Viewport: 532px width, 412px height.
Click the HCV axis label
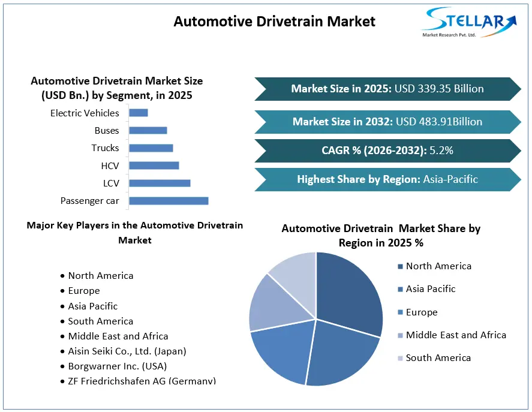coord(110,166)
